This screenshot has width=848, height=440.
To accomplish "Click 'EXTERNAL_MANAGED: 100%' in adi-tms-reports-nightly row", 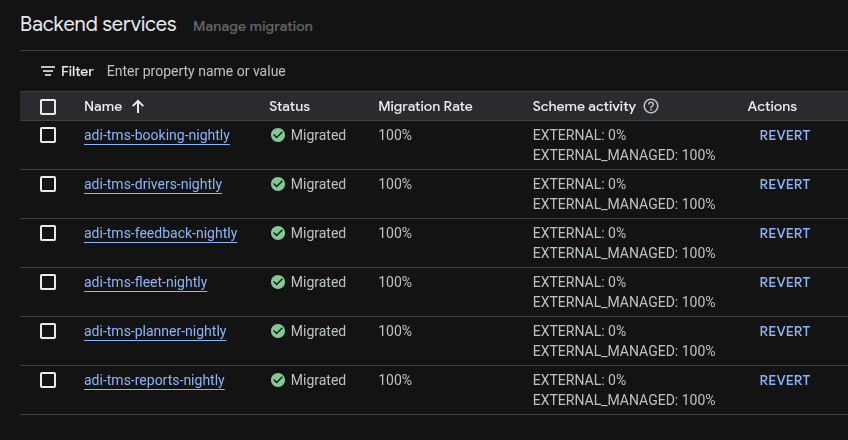I will 624,400.
